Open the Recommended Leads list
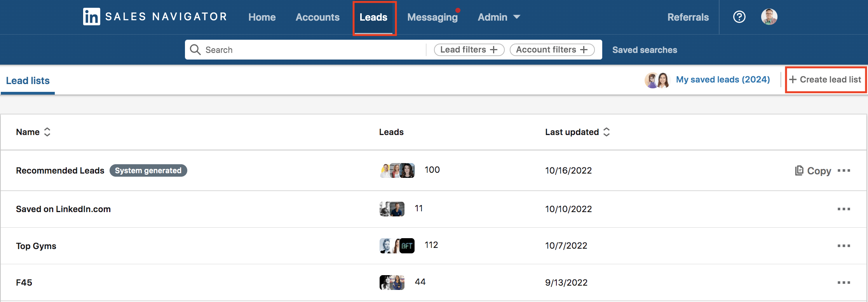 (60, 170)
